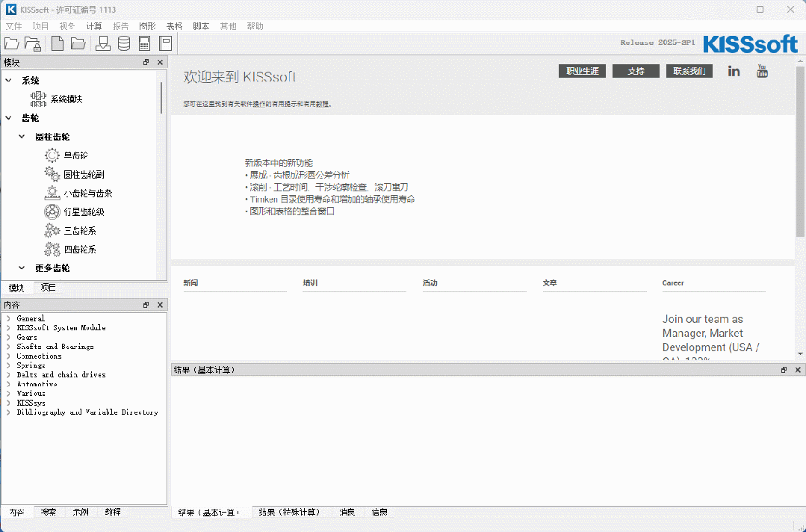Image resolution: width=806 pixels, height=532 pixels.
Task: Open the database tool icon
Action: pyautogui.click(x=124, y=43)
